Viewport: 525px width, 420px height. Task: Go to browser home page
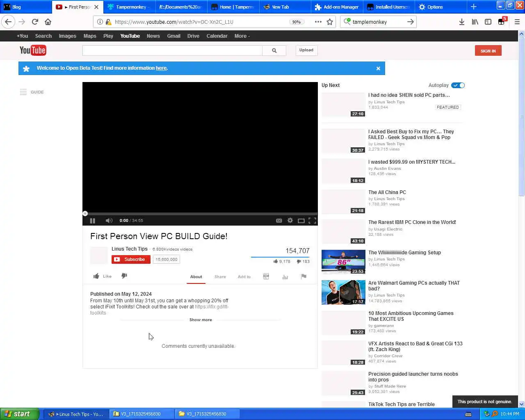48,22
